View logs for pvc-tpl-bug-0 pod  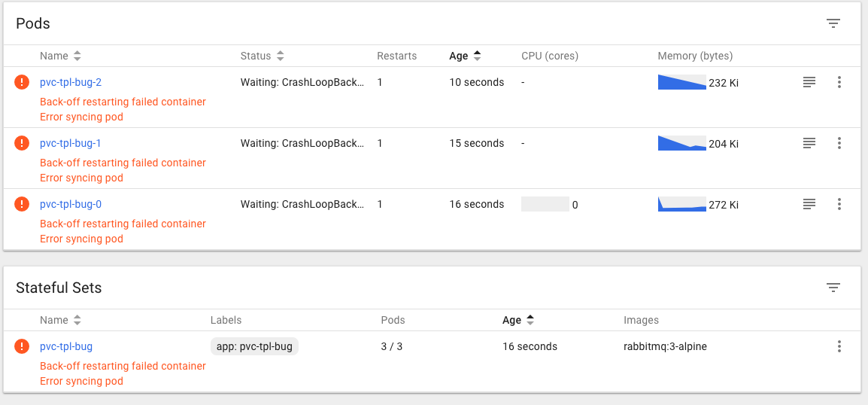pyautogui.click(x=809, y=204)
